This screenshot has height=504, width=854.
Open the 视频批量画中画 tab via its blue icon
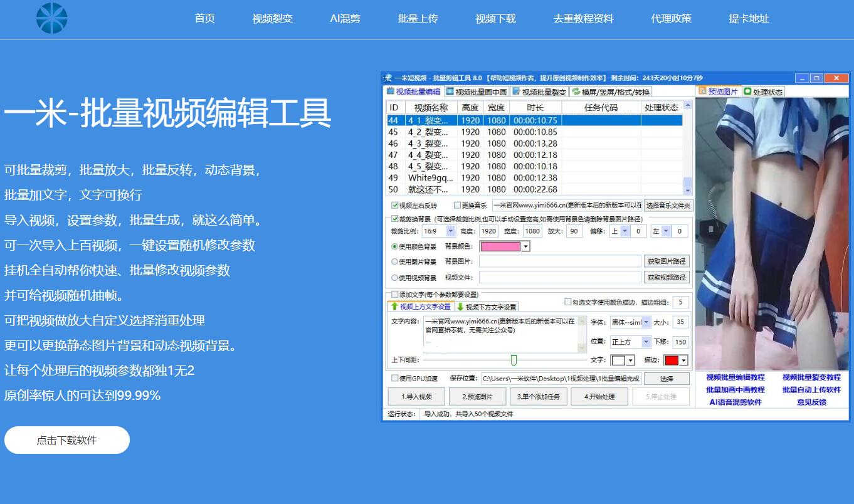click(450, 91)
